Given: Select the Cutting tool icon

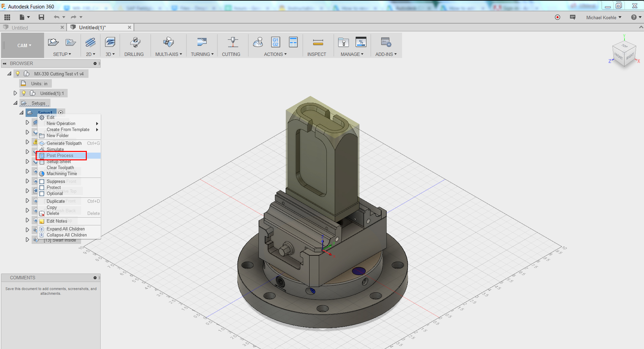Looking at the screenshot, I should pos(232,42).
